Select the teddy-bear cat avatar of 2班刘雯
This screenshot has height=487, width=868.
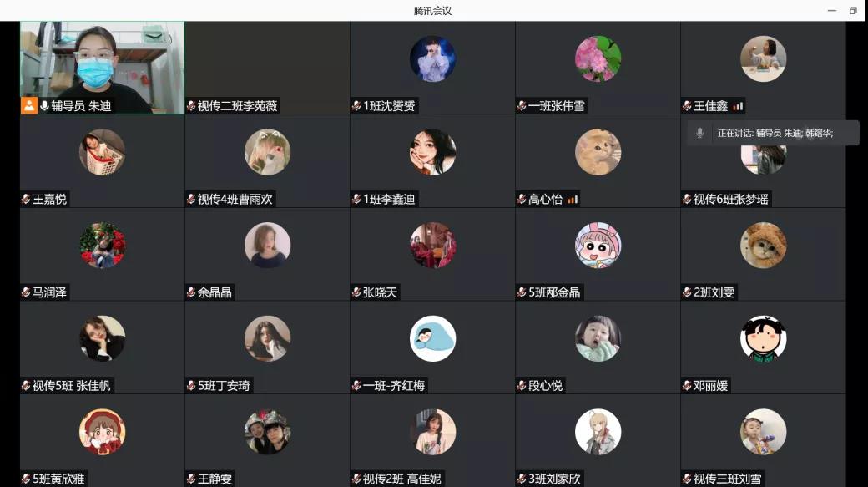click(x=763, y=245)
